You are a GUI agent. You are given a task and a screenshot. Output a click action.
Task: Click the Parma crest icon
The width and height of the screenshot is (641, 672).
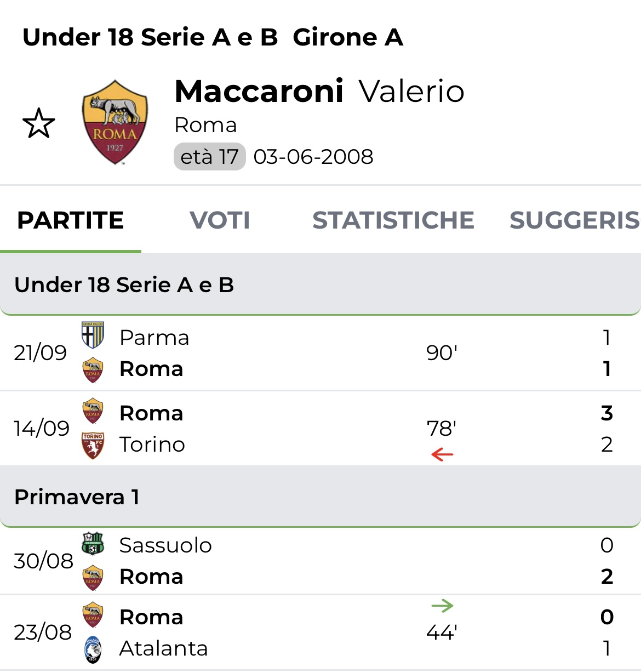[93, 335]
